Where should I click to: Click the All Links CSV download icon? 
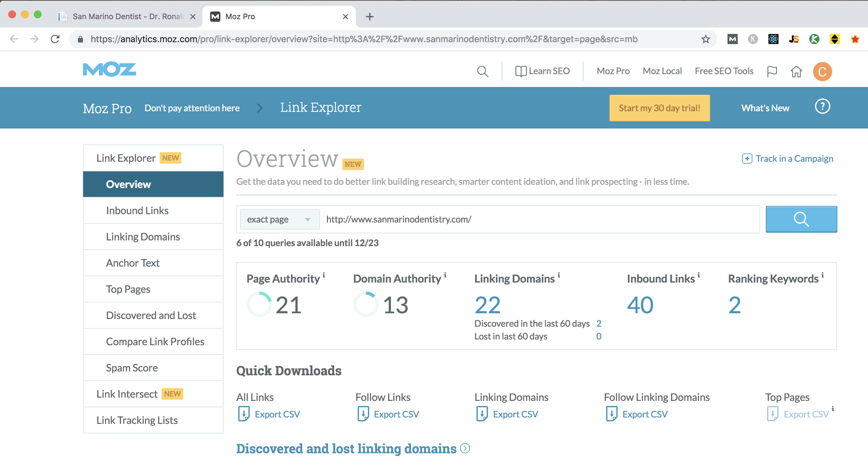[x=244, y=414]
